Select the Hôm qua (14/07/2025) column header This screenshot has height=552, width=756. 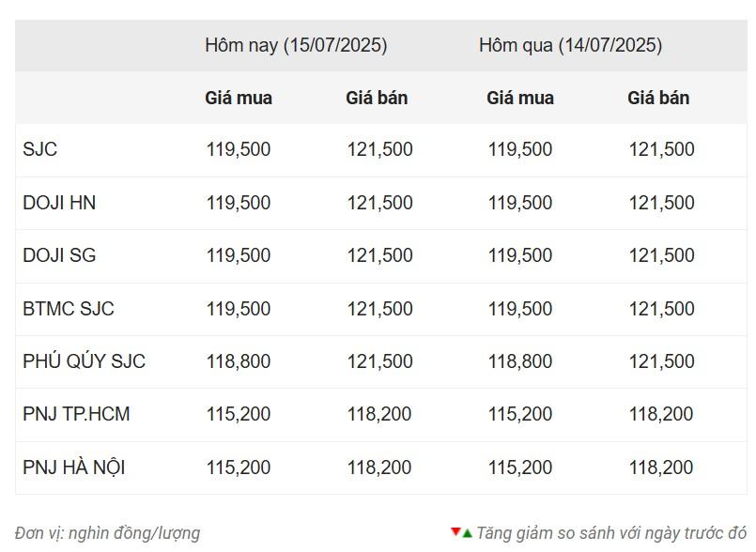tap(570, 45)
